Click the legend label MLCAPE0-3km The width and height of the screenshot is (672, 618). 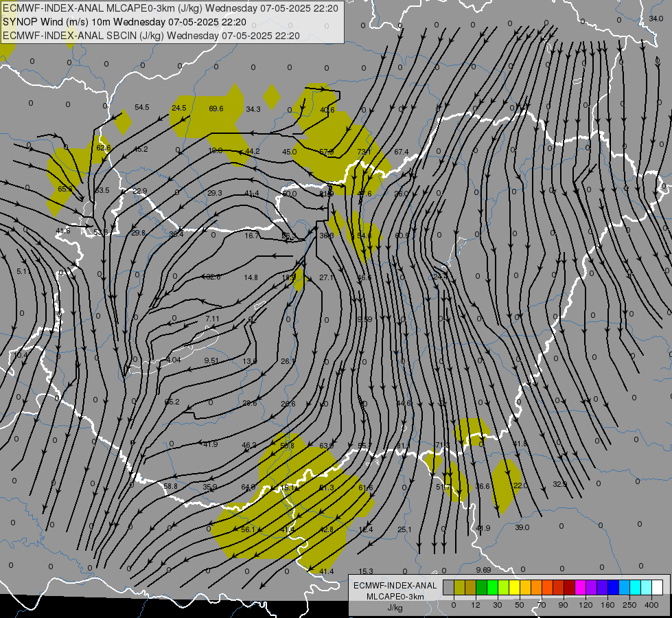coord(395,597)
